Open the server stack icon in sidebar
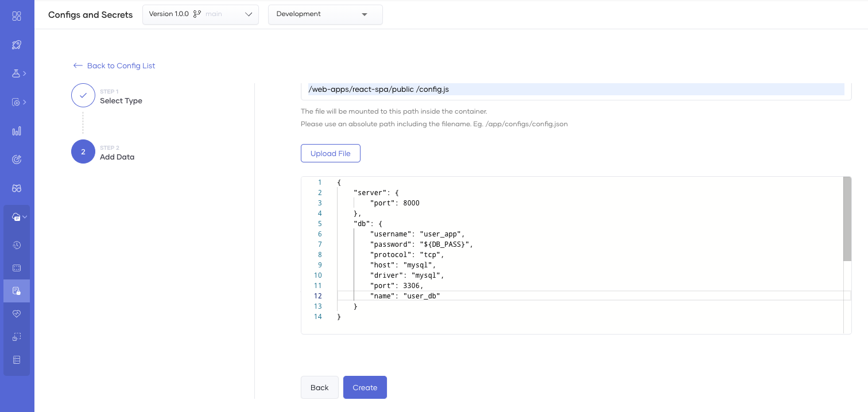Screen dimensions: 868x412 point(17,360)
